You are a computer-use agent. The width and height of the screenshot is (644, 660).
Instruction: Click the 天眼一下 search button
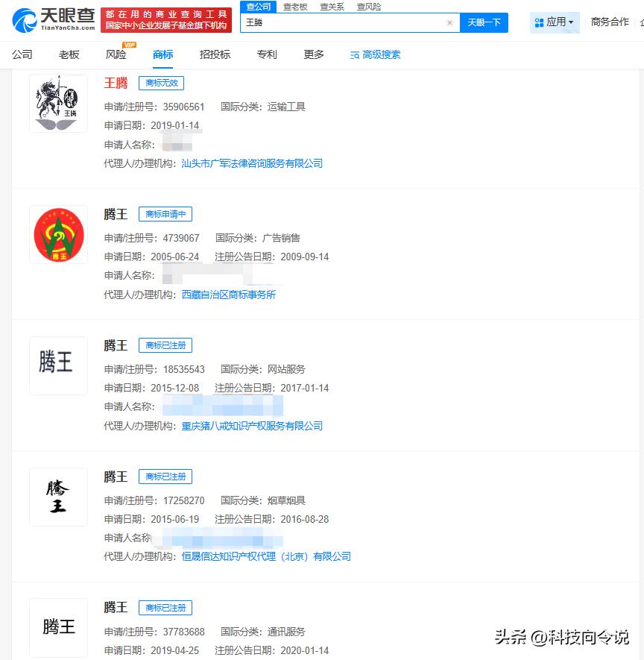pos(484,22)
